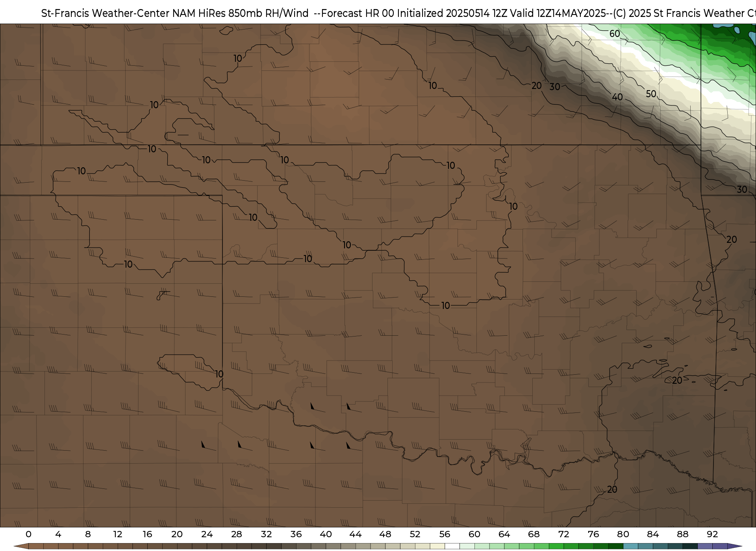
Task: Click the 50 contour label
Action: coord(651,94)
